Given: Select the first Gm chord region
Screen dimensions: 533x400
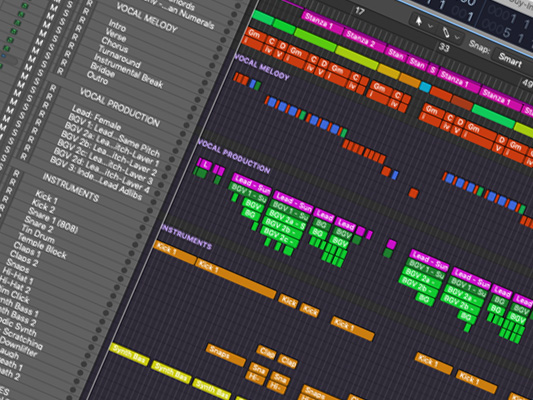Looking at the screenshot, I should pyautogui.click(x=255, y=34).
